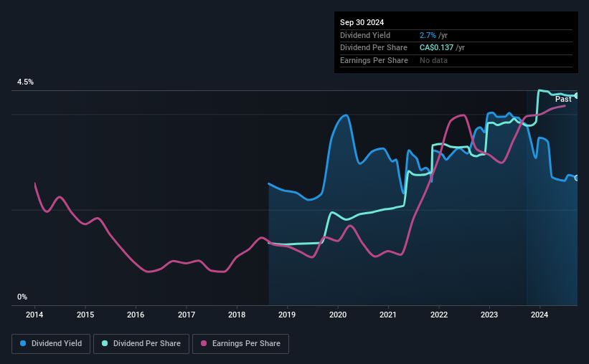The image size is (589, 364).
Task: Select the 2014 x-axis label
Action: point(34,315)
